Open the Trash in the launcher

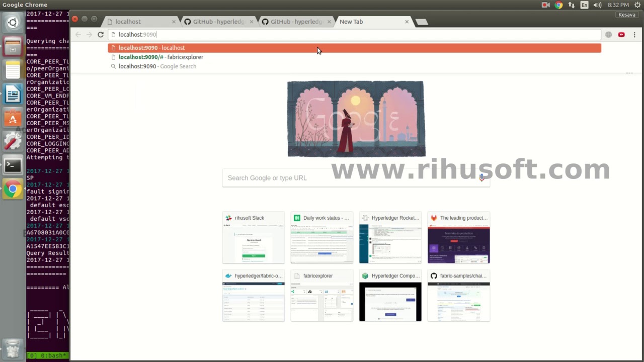point(13,348)
